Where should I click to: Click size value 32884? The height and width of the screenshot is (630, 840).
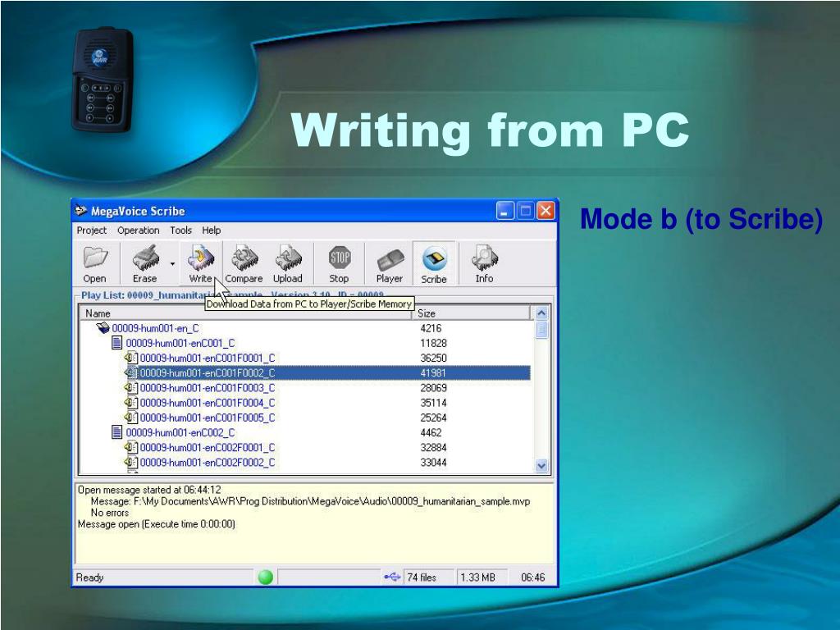tap(433, 448)
